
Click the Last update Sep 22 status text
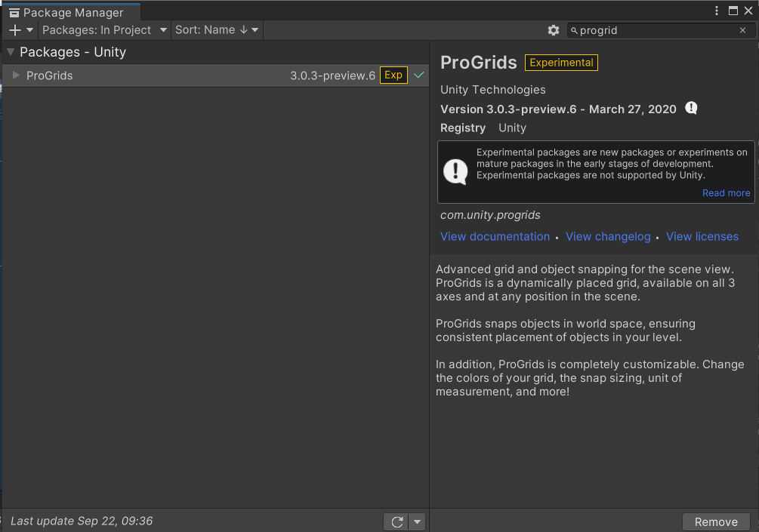click(x=82, y=521)
